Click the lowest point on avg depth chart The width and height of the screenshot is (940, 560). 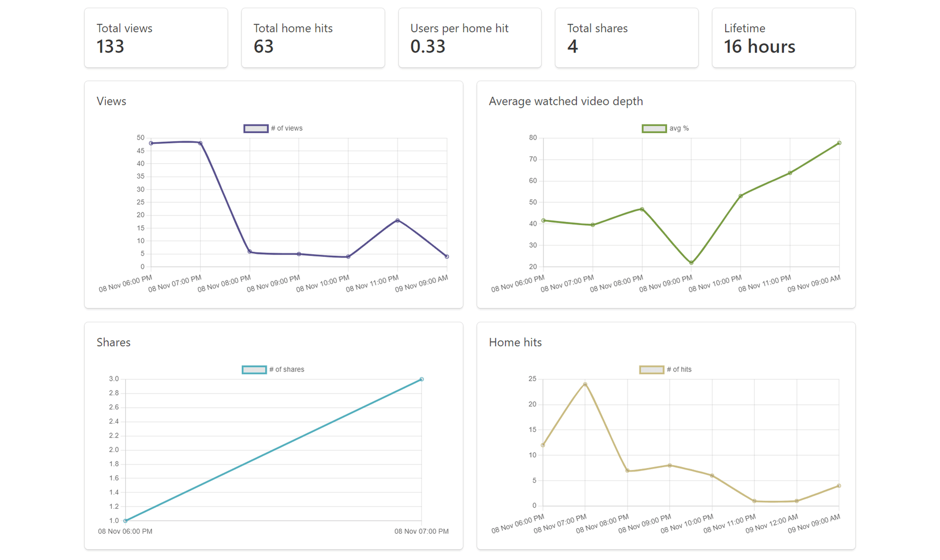point(691,262)
